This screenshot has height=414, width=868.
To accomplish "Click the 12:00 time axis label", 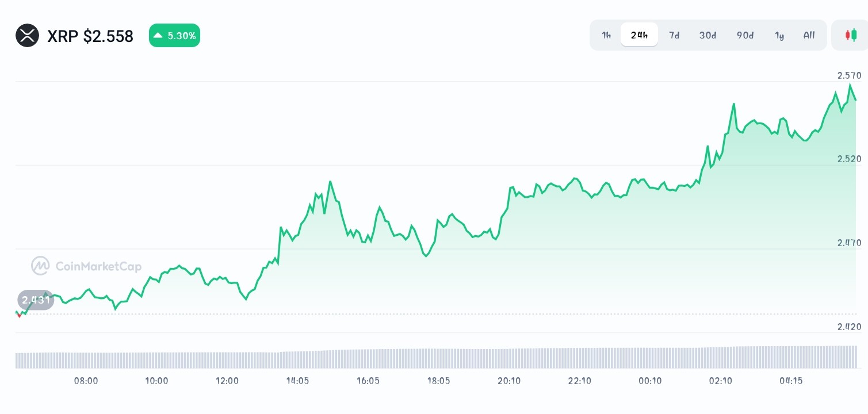I will pos(227,381).
